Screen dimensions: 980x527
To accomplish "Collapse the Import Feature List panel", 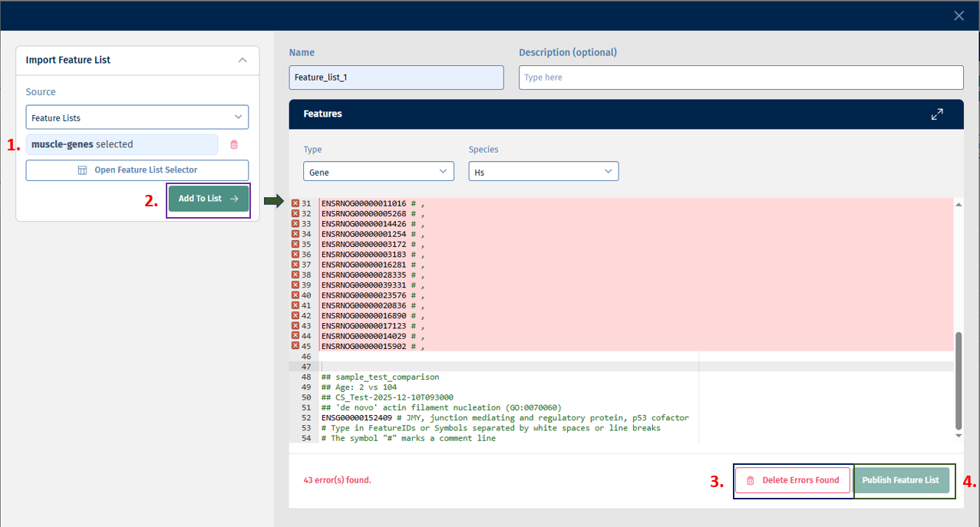I will (243, 60).
